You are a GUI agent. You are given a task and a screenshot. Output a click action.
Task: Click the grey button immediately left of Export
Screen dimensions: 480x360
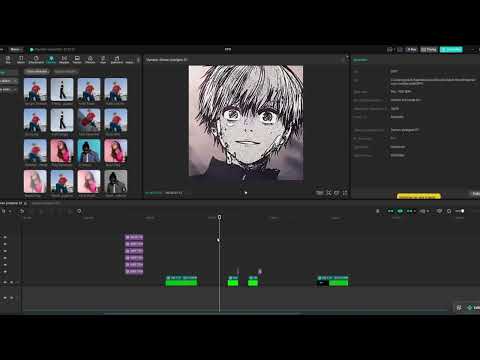[x=429, y=50]
